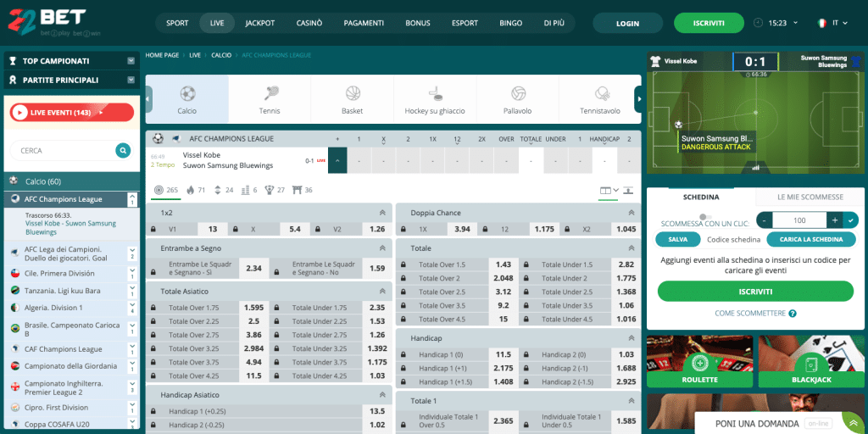The image size is (868, 434).
Task: Open Cile. Primera División league
Action: coord(59,273)
